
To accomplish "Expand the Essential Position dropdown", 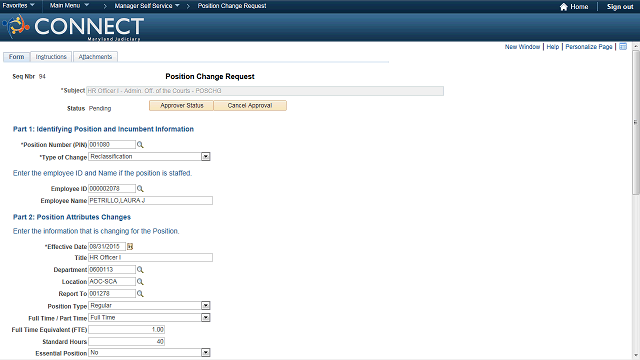I will [x=206, y=353].
